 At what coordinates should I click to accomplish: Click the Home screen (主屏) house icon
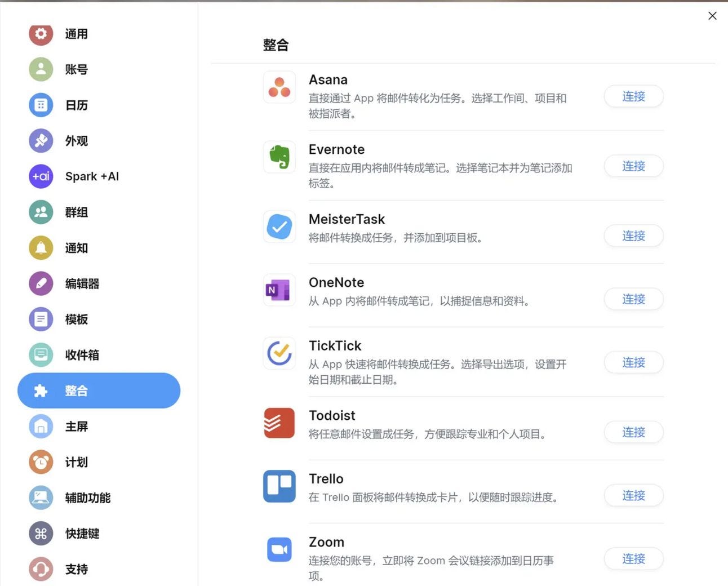(41, 427)
